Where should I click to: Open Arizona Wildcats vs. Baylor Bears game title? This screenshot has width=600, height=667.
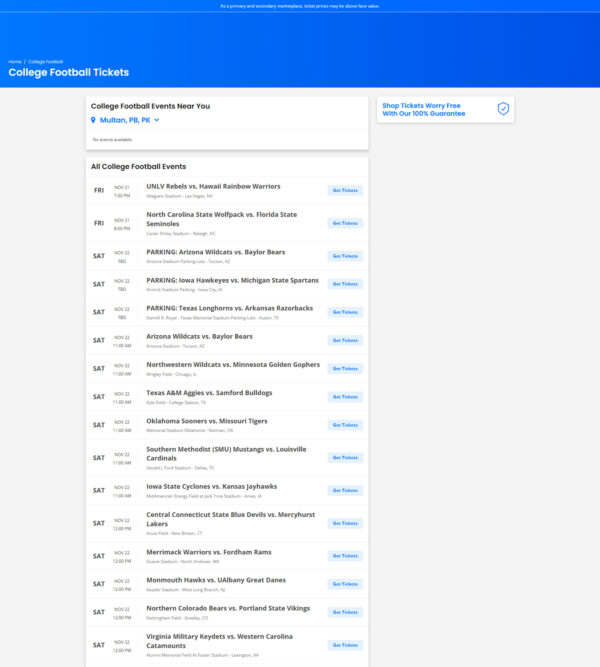point(199,336)
